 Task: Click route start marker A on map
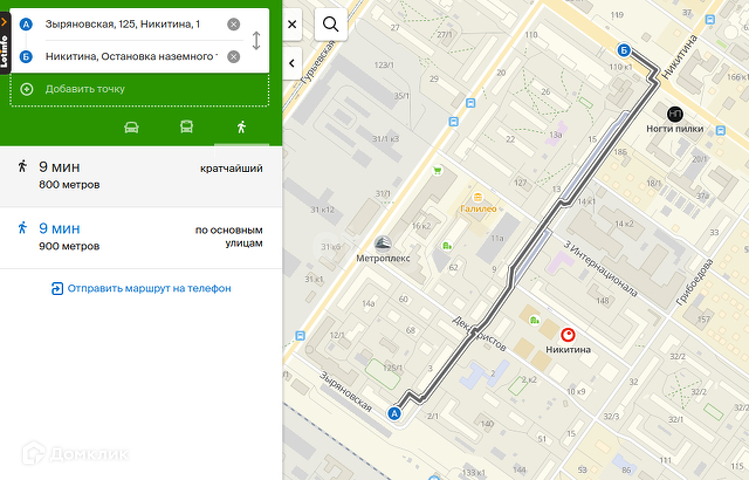click(x=394, y=413)
